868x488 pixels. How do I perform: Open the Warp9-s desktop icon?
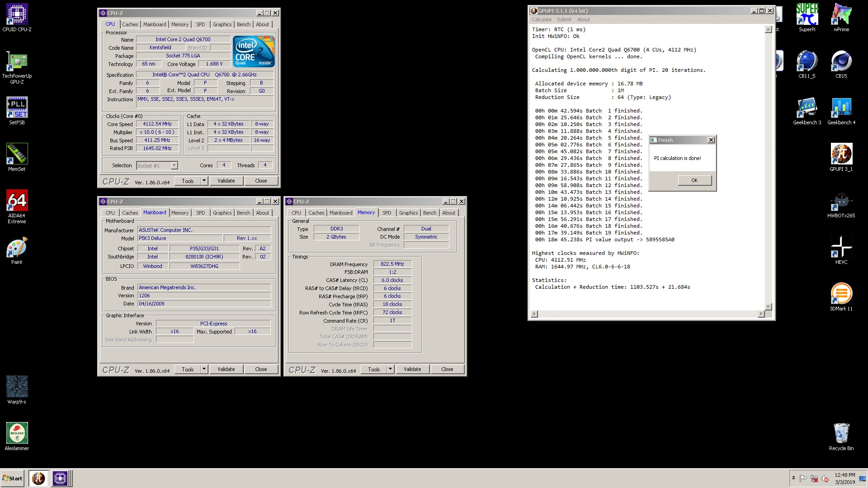pos(17,390)
